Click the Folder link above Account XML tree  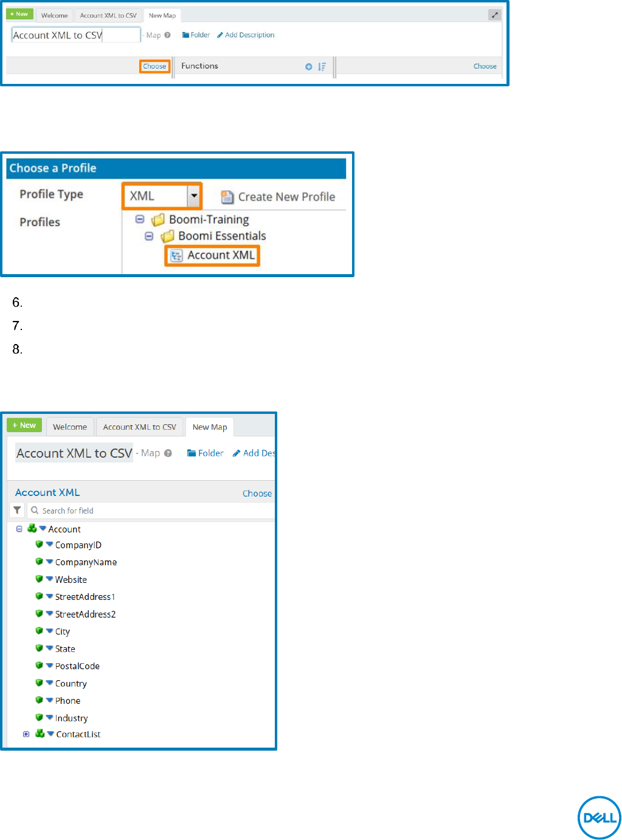206,453
